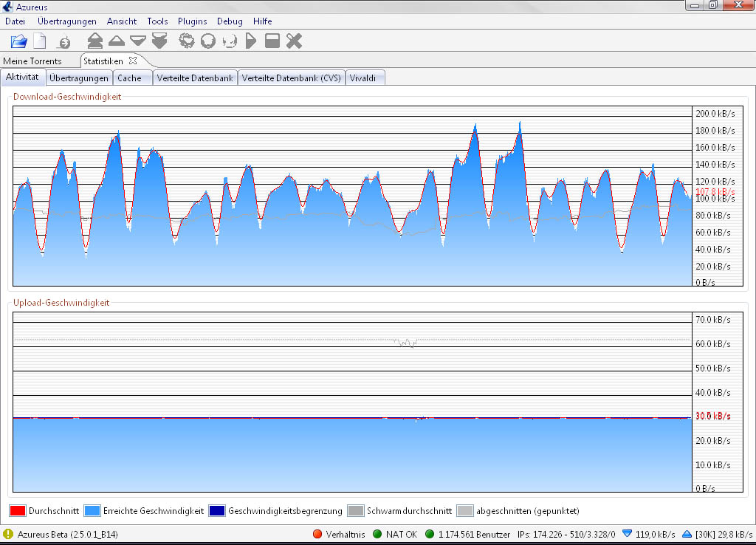Viewport: 756px width, 545px height.
Task: Open a torrent file with the folder icon
Action: tap(18, 41)
